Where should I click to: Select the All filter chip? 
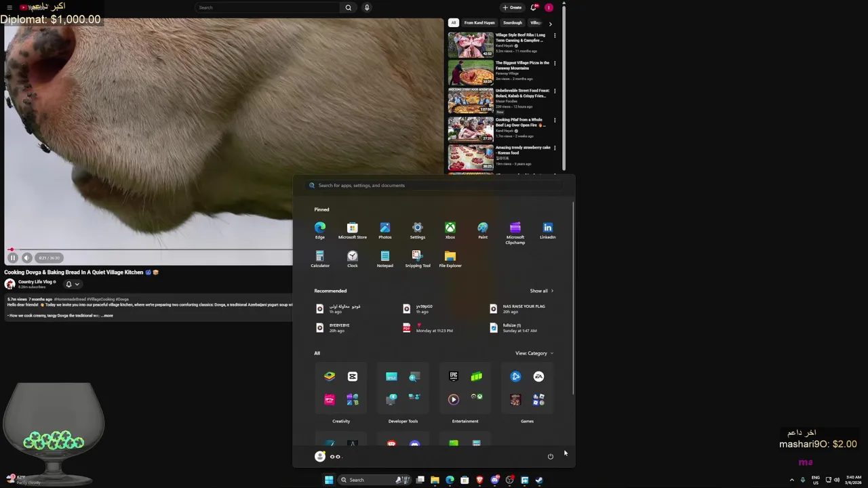point(454,22)
